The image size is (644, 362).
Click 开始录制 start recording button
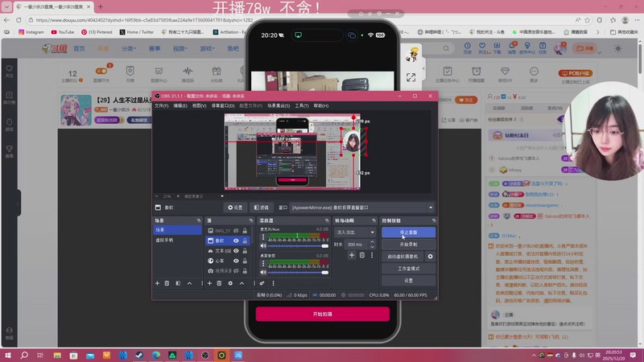[408, 245]
